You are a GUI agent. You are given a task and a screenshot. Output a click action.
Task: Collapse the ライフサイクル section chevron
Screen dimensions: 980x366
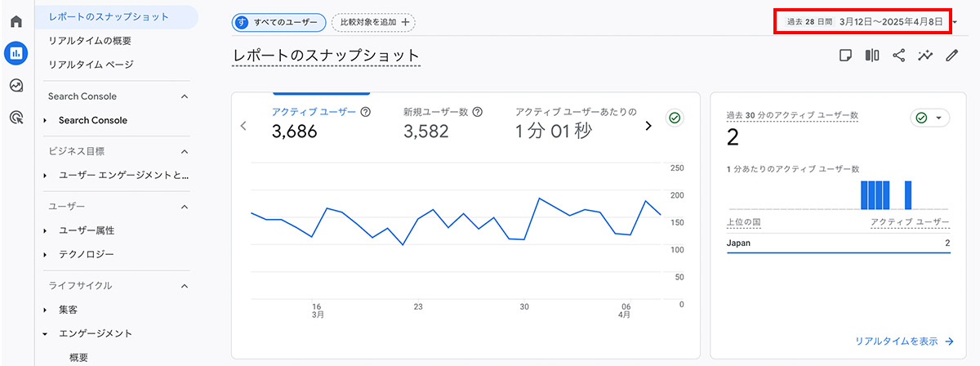pos(185,286)
